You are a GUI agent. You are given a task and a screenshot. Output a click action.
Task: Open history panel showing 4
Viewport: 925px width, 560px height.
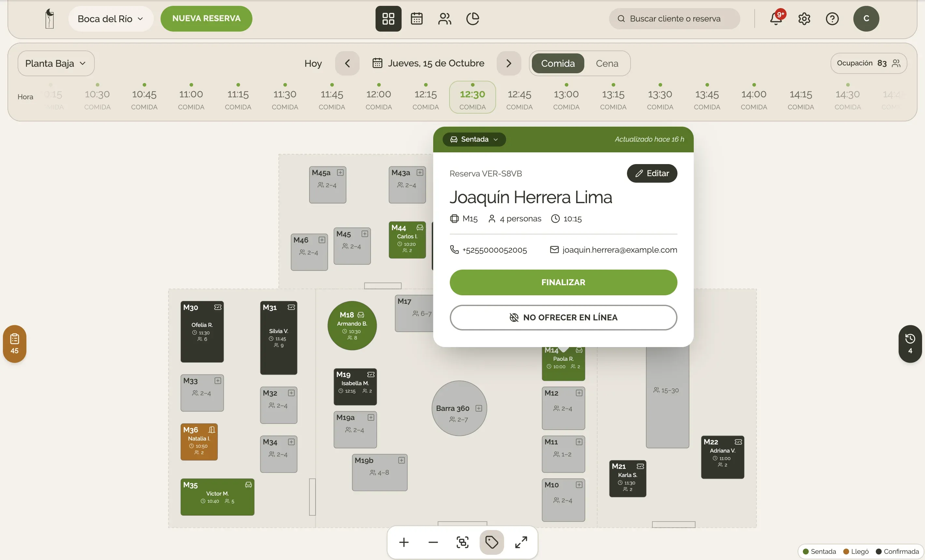(x=910, y=344)
